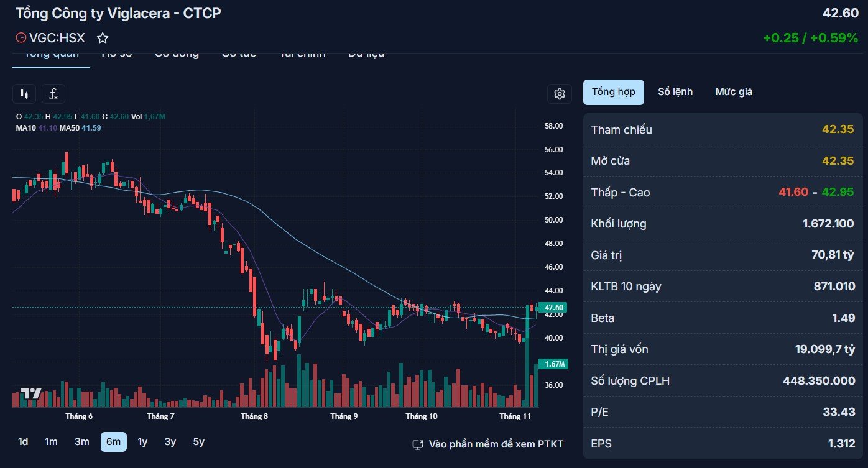The height and width of the screenshot is (468, 868).
Task: Click the Số lượng CPLH value 448.350.000
Action: click(x=818, y=381)
